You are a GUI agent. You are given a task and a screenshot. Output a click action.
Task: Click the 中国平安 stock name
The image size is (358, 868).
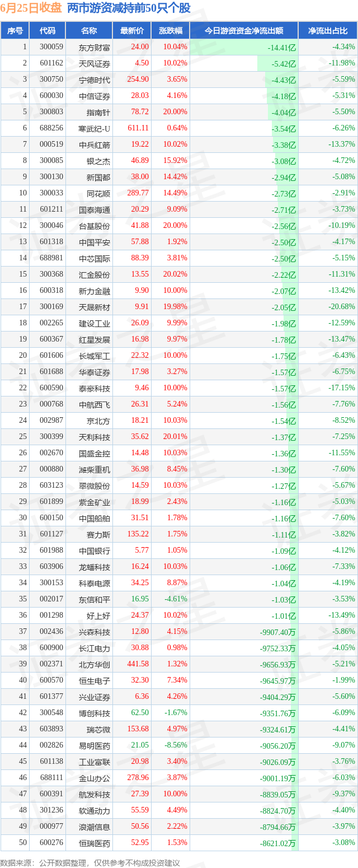[95, 242]
